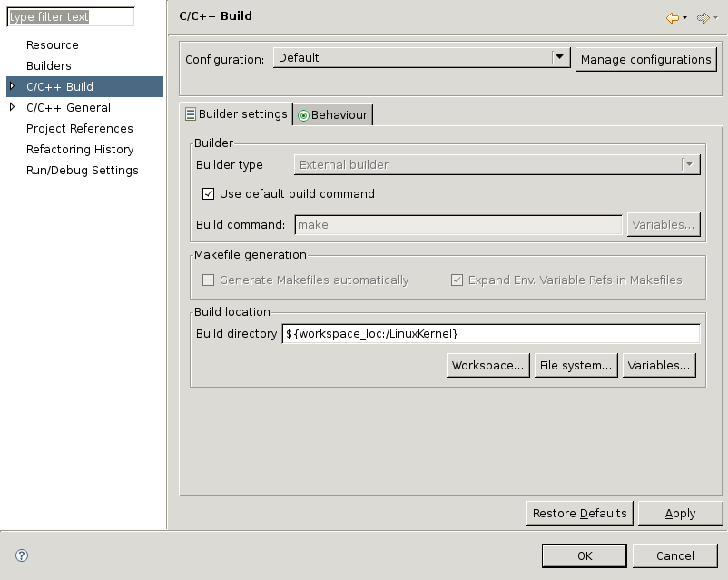Click the Apply button
The height and width of the screenshot is (580, 728).
tap(680, 513)
